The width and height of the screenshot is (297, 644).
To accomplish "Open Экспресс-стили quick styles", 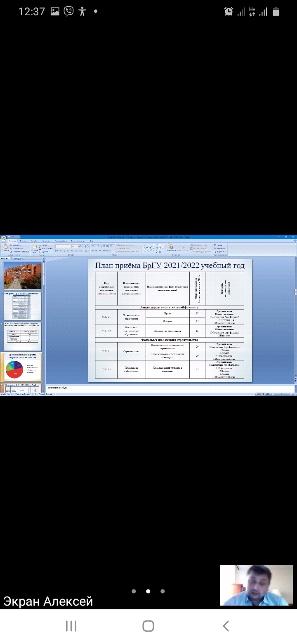I will coord(183,248).
